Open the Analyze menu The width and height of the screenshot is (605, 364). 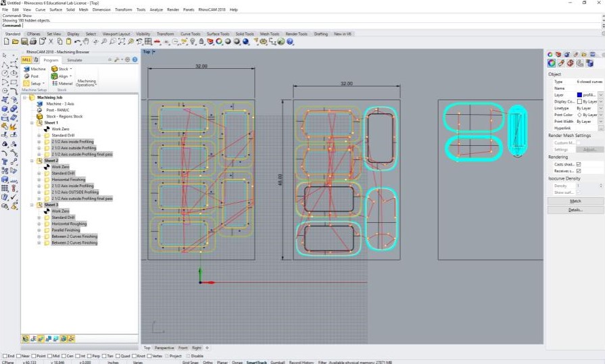click(x=156, y=9)
